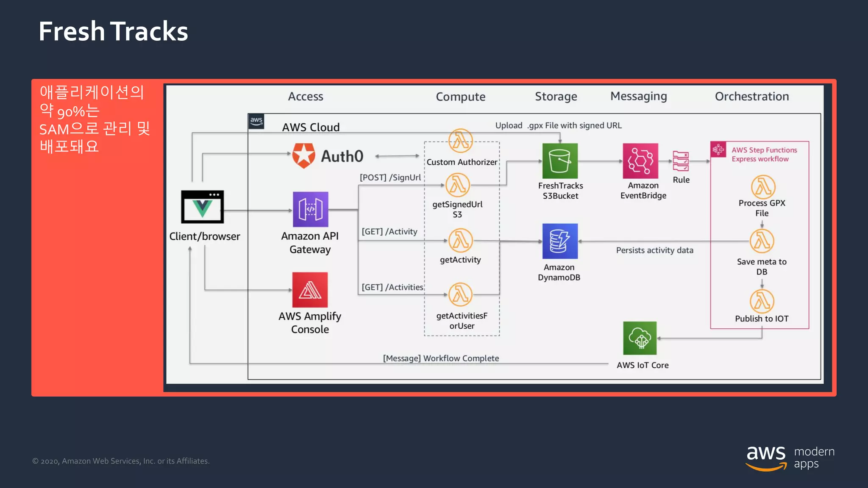Click the Fresh Tracks slide title
The height and width of the screenshot is (488, 868).
(x=113, y=31)
